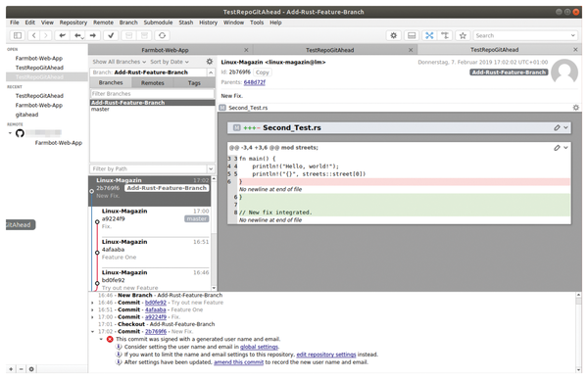Collapse the Second_Test.rs file chevron

[565, 128]
